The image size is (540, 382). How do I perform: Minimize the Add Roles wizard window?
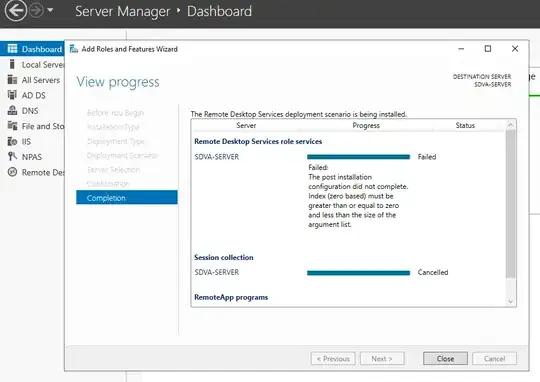(461, 49)
